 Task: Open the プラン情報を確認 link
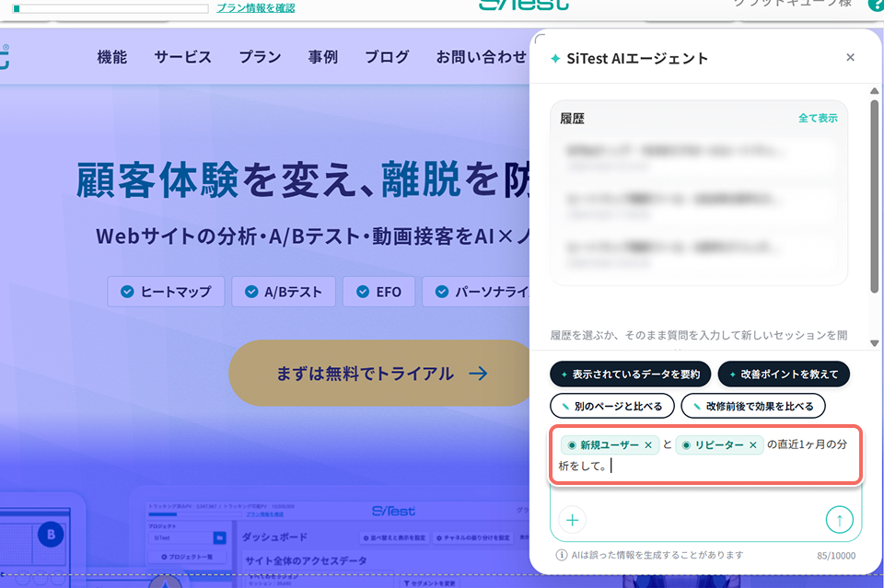pyautogui.click(x=256, y=8)
